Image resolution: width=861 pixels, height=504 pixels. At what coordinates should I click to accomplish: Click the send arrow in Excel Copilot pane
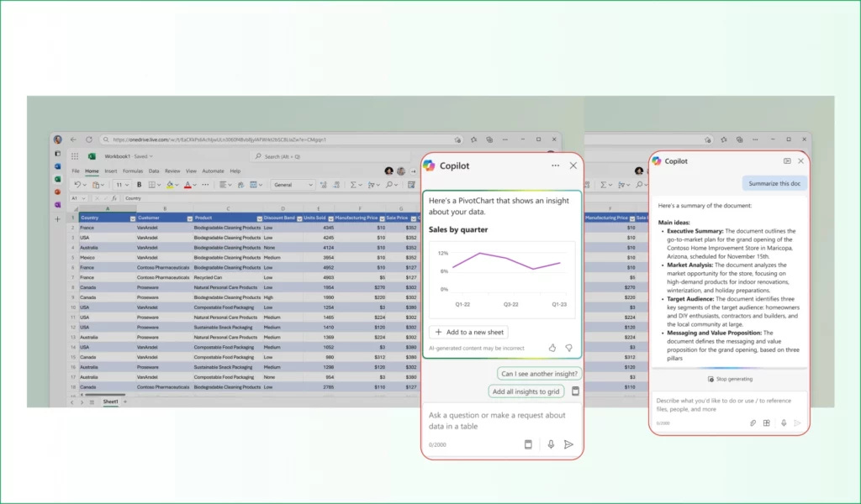tap(569, 444)
